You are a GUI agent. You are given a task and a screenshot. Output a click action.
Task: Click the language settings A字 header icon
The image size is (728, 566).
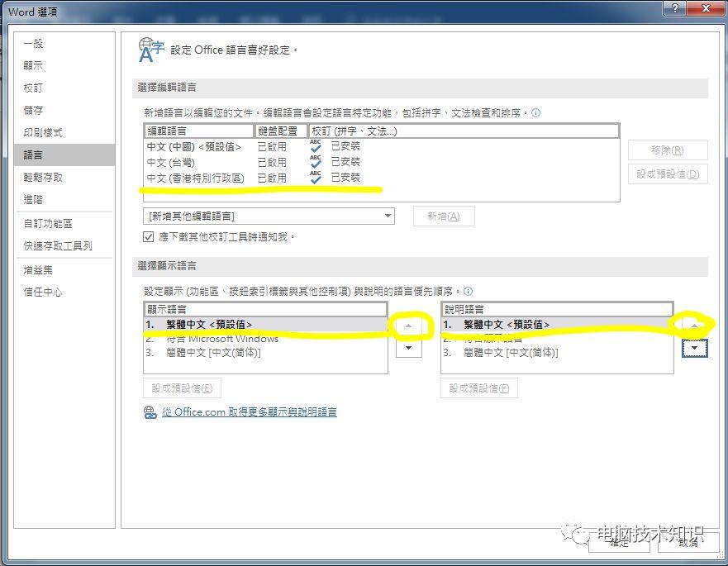pos(151,50)
